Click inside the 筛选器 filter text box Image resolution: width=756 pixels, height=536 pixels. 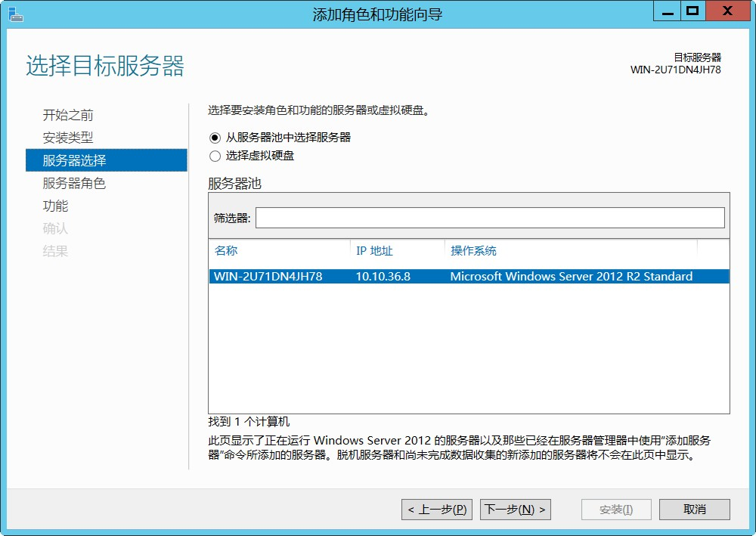click(x=489, y=218)
